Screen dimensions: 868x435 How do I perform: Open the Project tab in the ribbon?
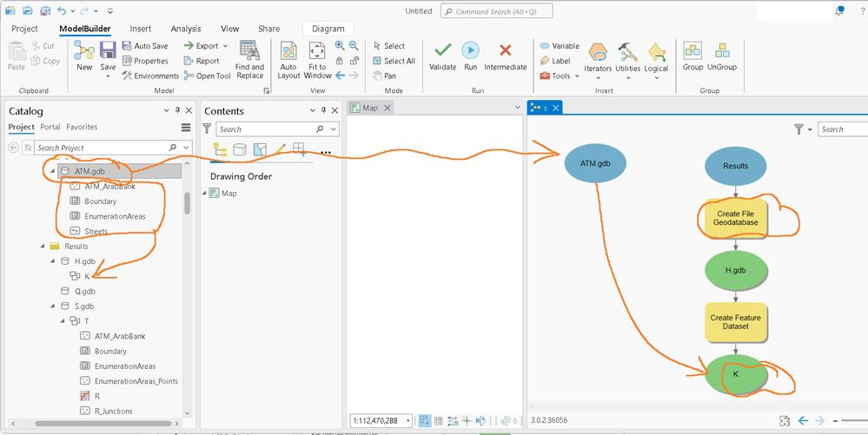click(24, 29)
